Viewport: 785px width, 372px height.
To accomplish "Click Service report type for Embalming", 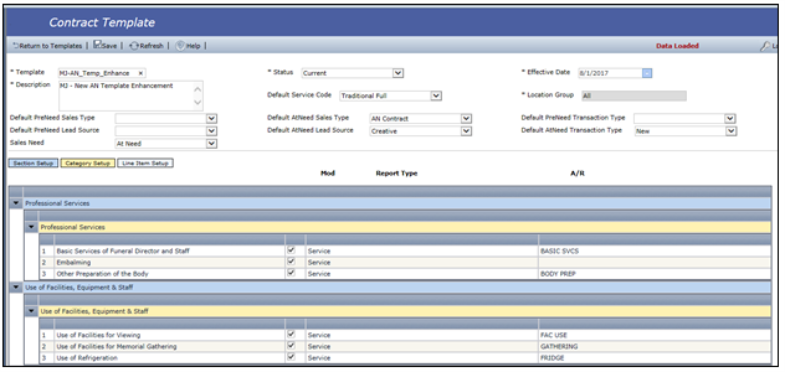I will click(x=422, y=262).
